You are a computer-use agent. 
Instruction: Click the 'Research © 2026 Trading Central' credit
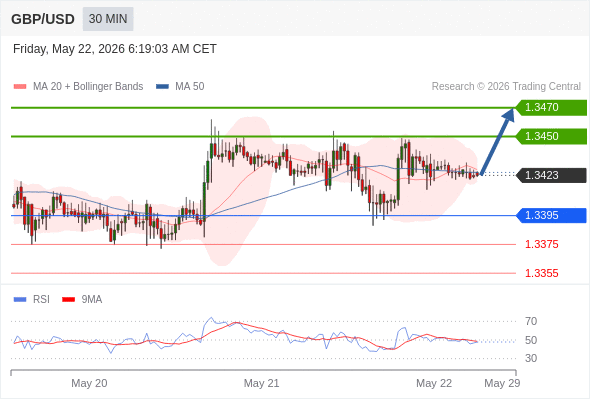506,87
